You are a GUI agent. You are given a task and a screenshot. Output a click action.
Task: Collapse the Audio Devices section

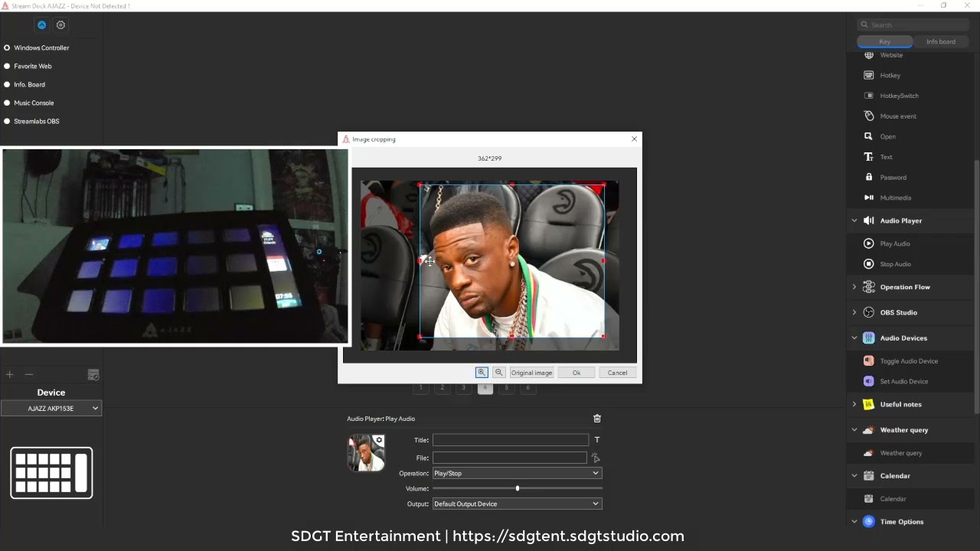[x=854, y=337]
